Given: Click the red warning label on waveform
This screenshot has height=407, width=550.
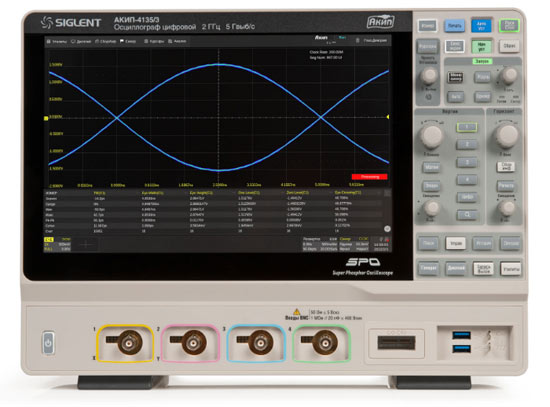Looking at the screenshot, I should 370,177.
